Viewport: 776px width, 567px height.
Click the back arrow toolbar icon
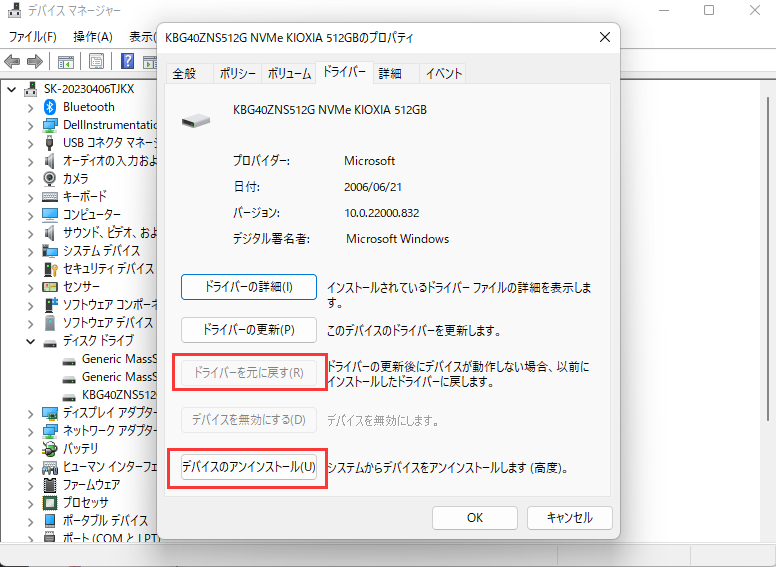click(x=12, y=62)
